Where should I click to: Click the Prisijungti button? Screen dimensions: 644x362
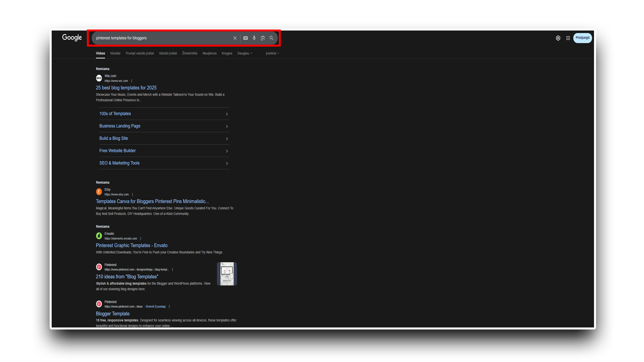[x=582, y=38]
